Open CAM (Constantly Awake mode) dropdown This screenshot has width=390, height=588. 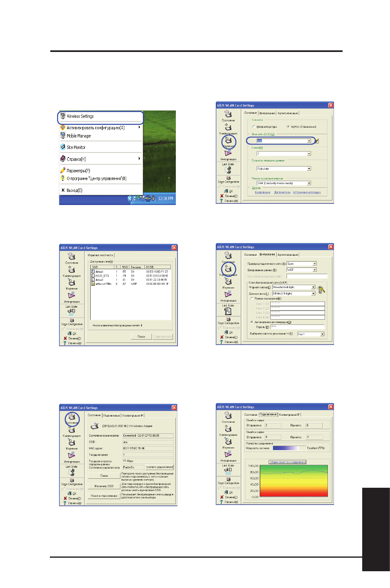(309, 183)
